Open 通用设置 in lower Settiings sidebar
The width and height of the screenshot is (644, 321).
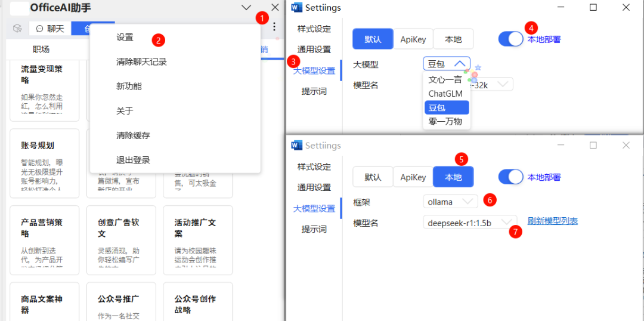314,187
